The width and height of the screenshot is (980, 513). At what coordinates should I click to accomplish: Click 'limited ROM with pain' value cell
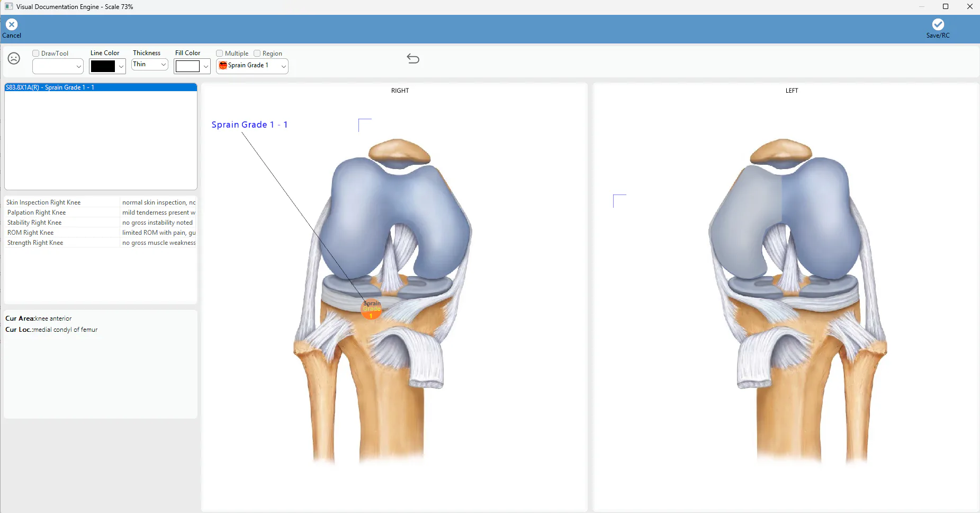[x=159, y=233]
